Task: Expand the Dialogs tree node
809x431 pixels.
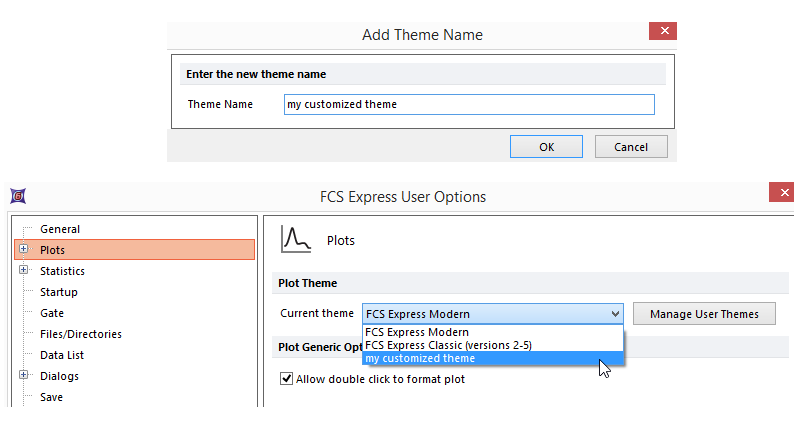Action: 23,376
